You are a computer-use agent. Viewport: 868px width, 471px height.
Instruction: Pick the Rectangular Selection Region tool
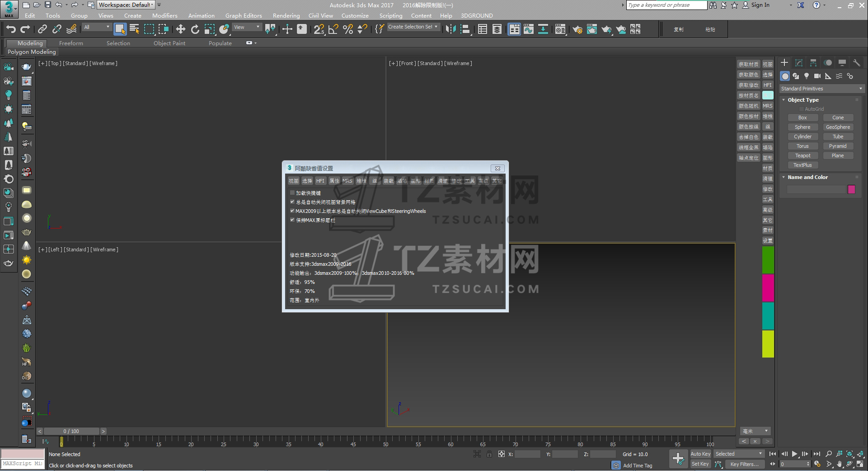pyautogui.click(x=149, y=29)
